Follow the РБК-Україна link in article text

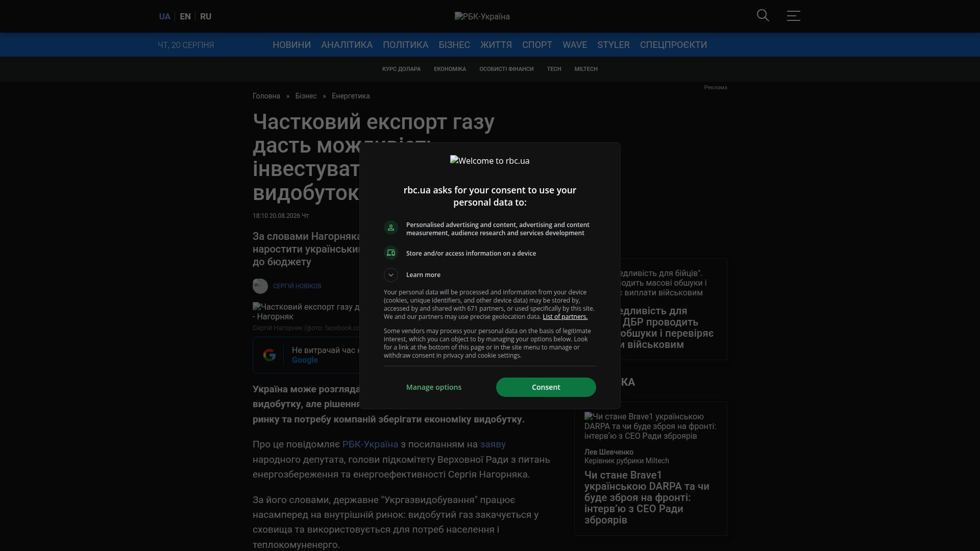click(x=370, y=444)
